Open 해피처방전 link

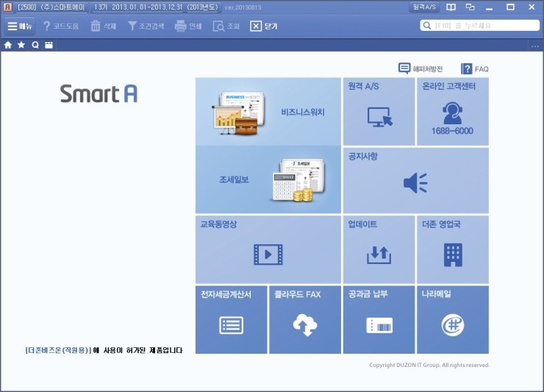[x=420, y=68]
